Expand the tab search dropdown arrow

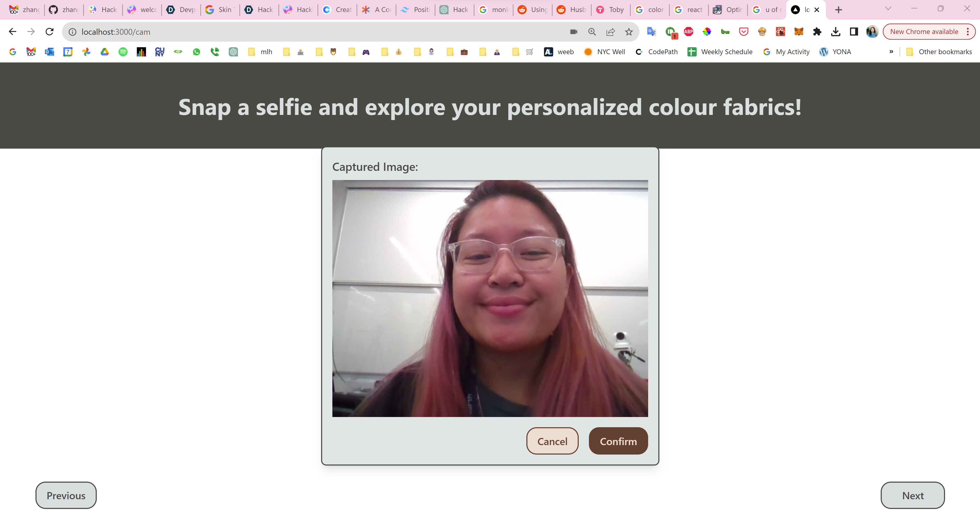pyautogui.click(x=888, y=9)
